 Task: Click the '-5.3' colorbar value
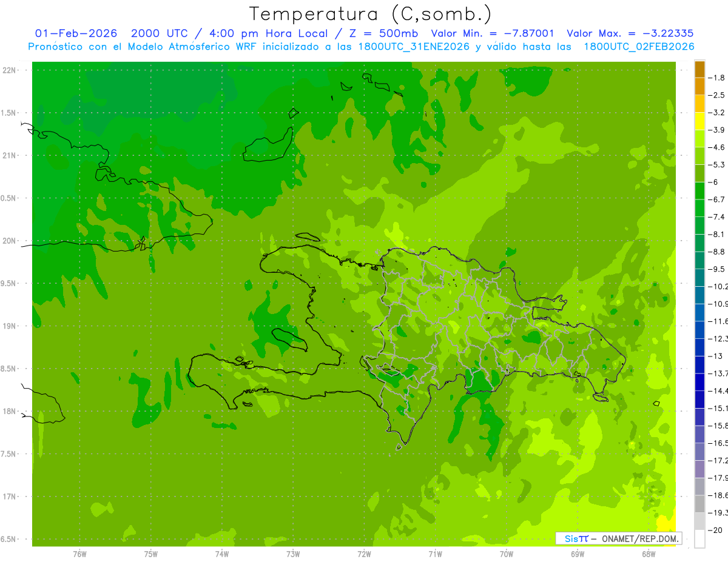pos(716,165)
